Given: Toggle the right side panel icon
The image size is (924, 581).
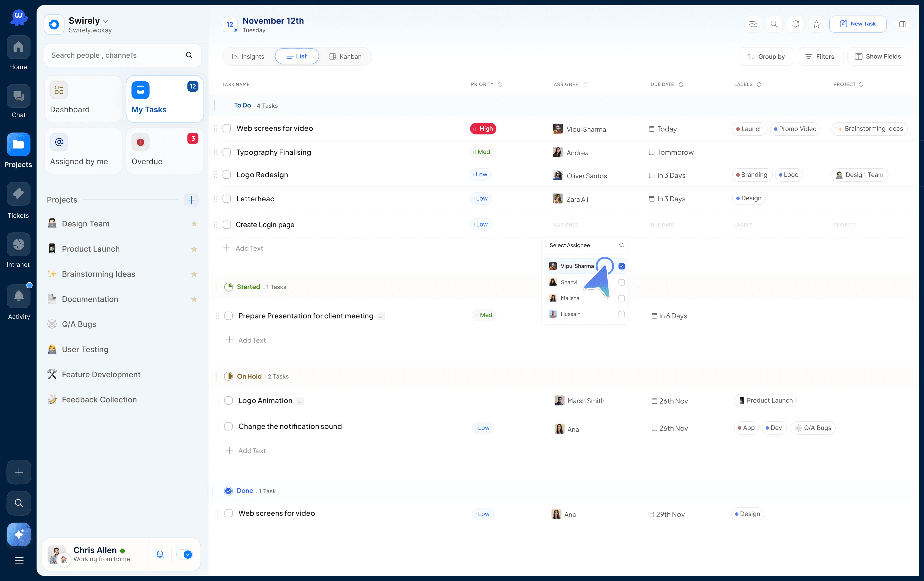Looking at the screenshot, I should (x=902, y=24).
